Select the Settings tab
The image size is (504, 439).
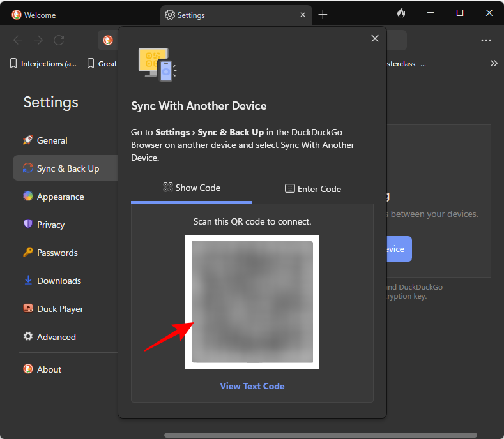point(236,15)
